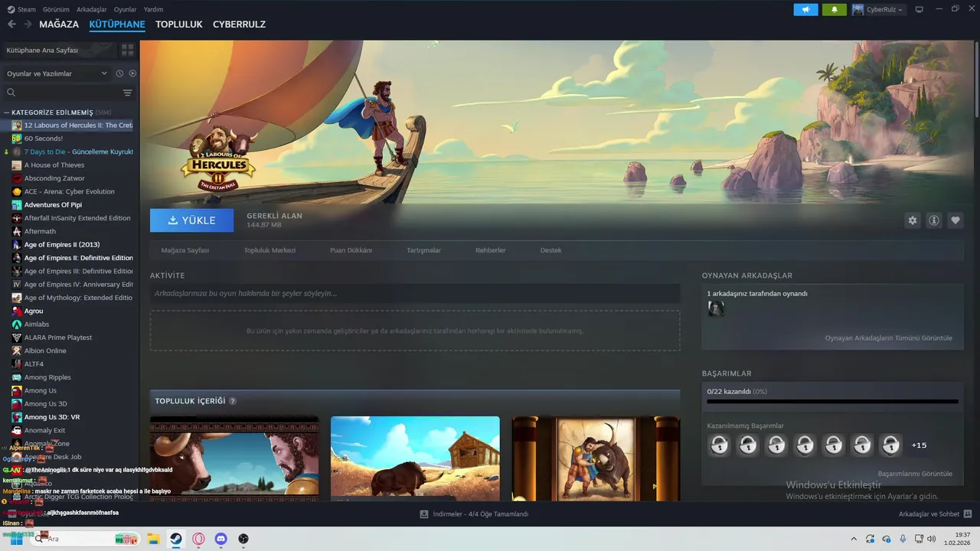980x551 pixels.
Task: Open the Görünüm menu
Action: point(56,9)
